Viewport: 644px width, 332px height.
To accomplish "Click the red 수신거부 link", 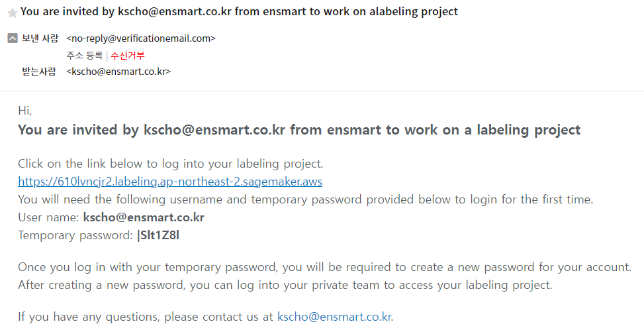I will click(x=128, y=55).
